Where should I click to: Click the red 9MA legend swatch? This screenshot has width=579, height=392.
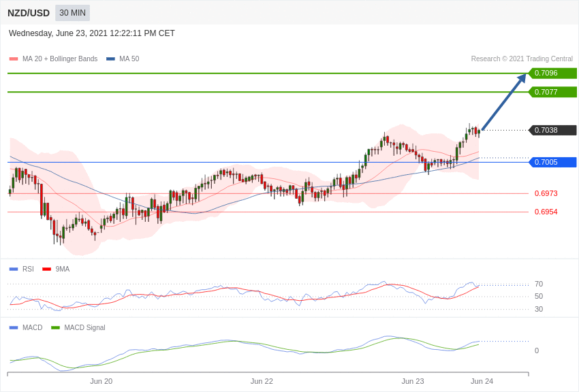[46, 269]
